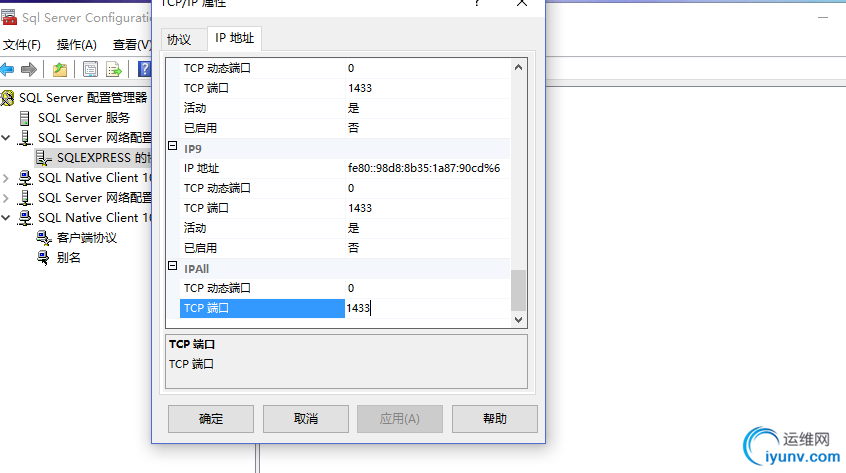846x473 pixels.
Task: Expand the first SQL Native Client node
Action: pos(6,178)
